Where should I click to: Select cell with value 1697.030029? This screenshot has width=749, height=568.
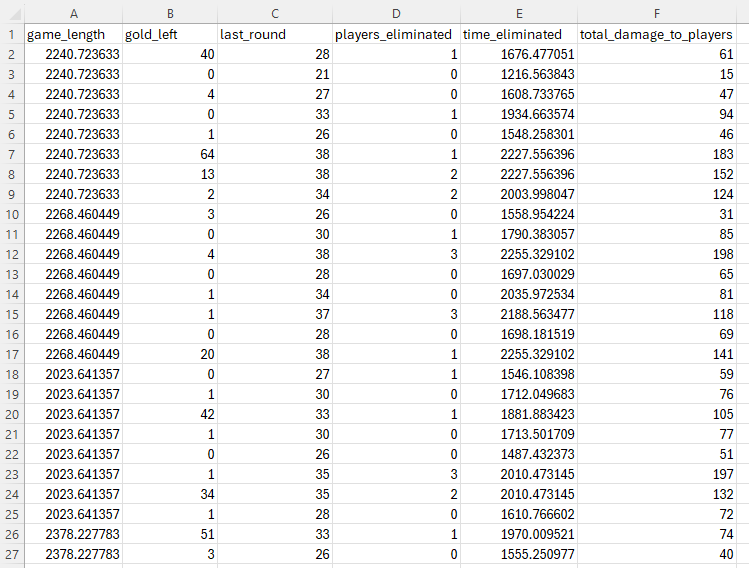coord(519,274)
